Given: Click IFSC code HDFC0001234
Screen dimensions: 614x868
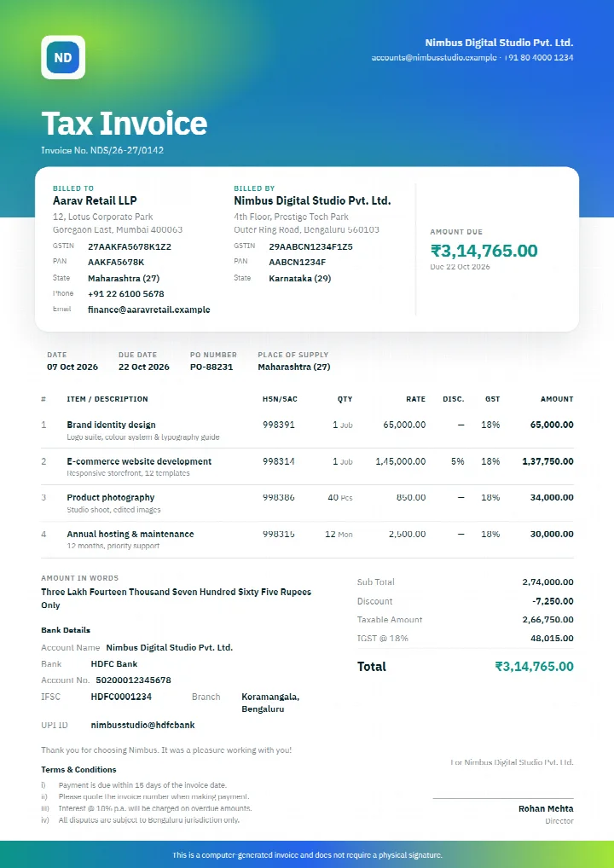Looking at the screenshot, I should click(121, 697).
